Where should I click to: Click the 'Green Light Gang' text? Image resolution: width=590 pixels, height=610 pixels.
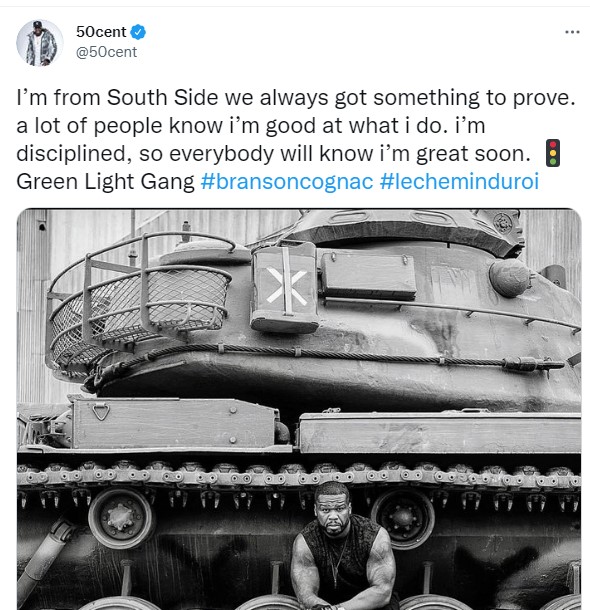point(105,181)
